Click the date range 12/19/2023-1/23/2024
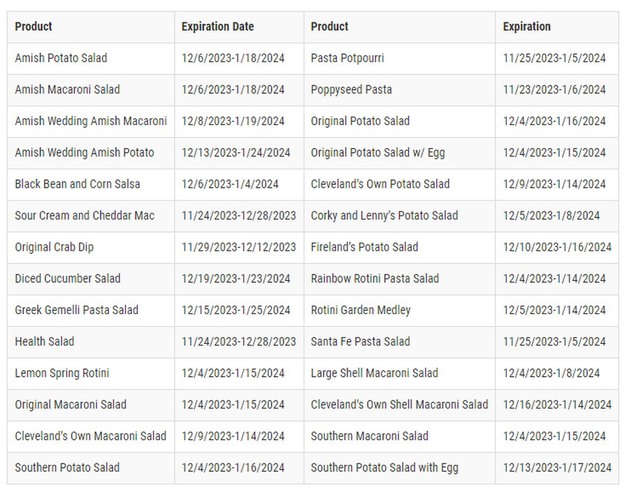 [235, 279]
